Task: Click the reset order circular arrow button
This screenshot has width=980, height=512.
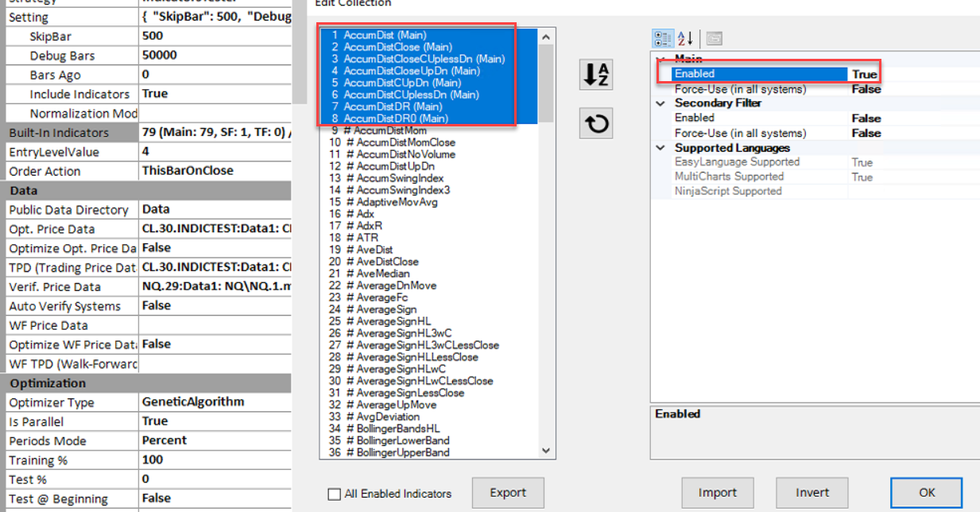Action: (x=595, y=124)
